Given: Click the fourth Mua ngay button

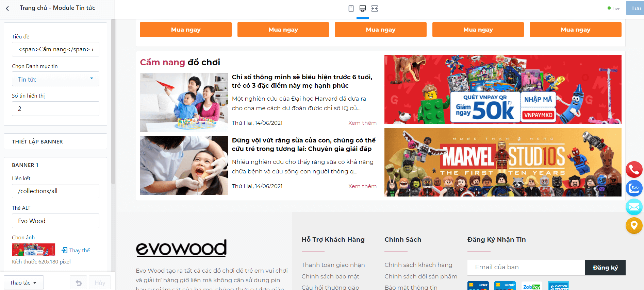Looking at the screenshot, I should click(478, 30).
